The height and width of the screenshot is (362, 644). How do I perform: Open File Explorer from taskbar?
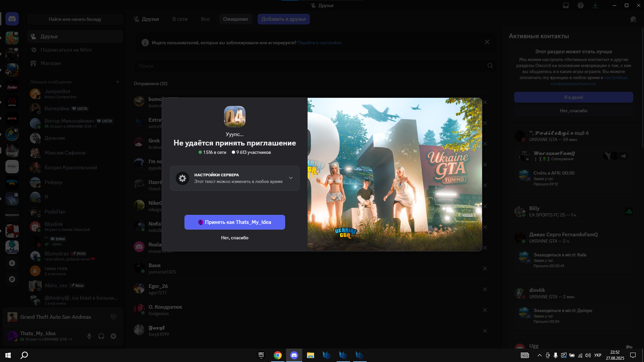pyautogui.click(x=310, y=355)
